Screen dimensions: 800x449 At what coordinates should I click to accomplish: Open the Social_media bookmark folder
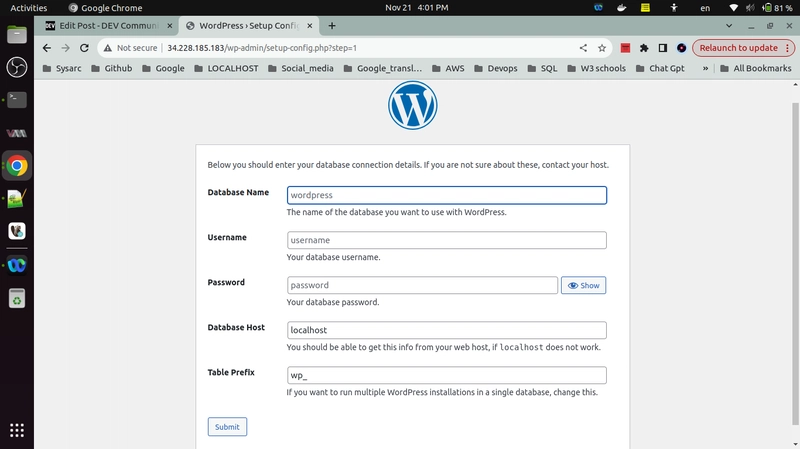click(301, 68)
